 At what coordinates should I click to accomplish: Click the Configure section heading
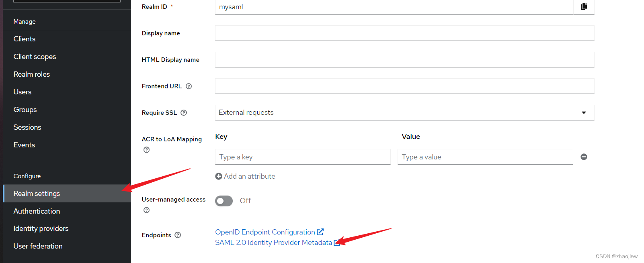tap(27, 176)
